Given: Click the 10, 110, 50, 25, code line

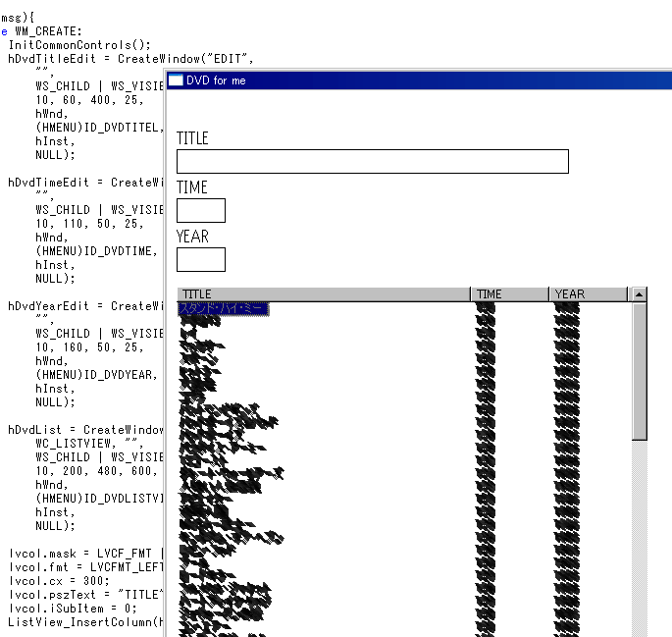Looking at the screenshot, I should (x=89, y=224).
